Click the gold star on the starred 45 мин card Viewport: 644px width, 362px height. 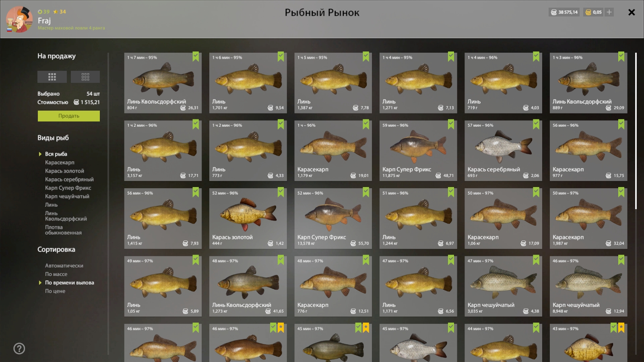366,328
